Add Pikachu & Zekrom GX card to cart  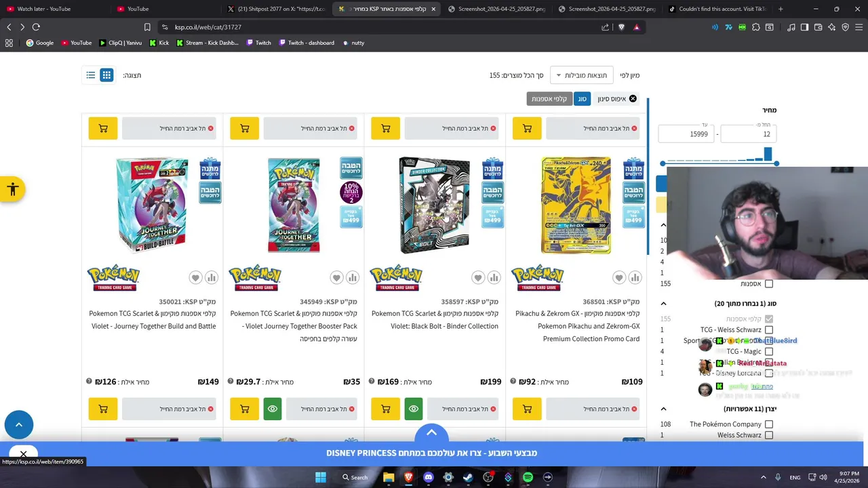(527, 409)
